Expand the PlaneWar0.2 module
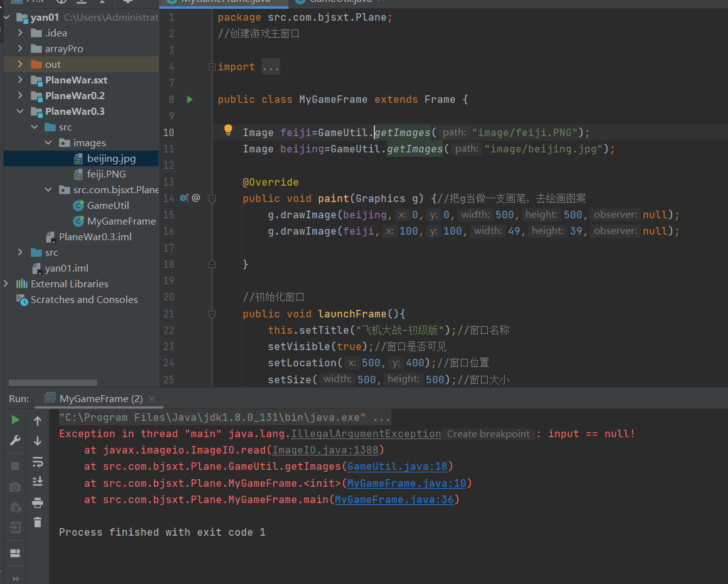728x584 pixels. 20,95
